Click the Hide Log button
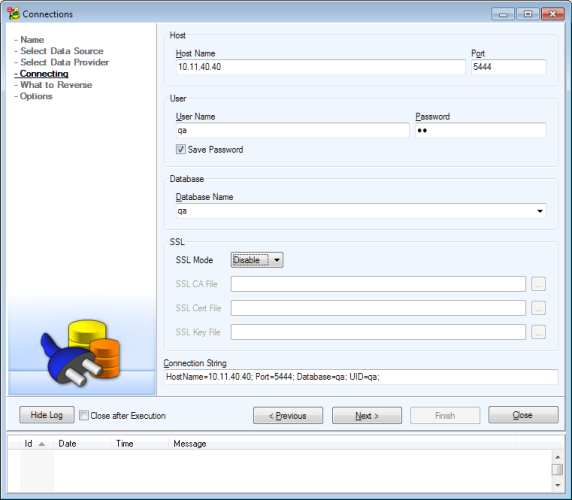 (x=47, y=415)
